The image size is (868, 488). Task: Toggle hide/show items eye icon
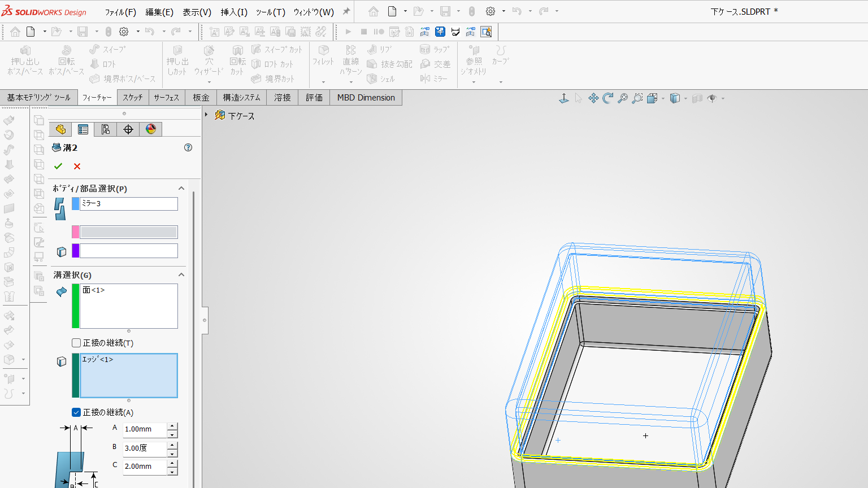coord(712,98)
